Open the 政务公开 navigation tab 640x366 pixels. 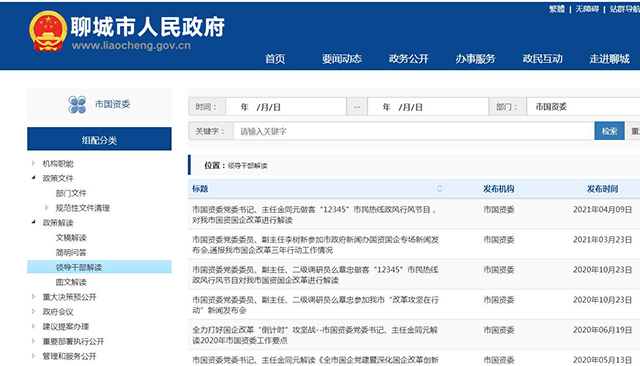pos(409,59)
